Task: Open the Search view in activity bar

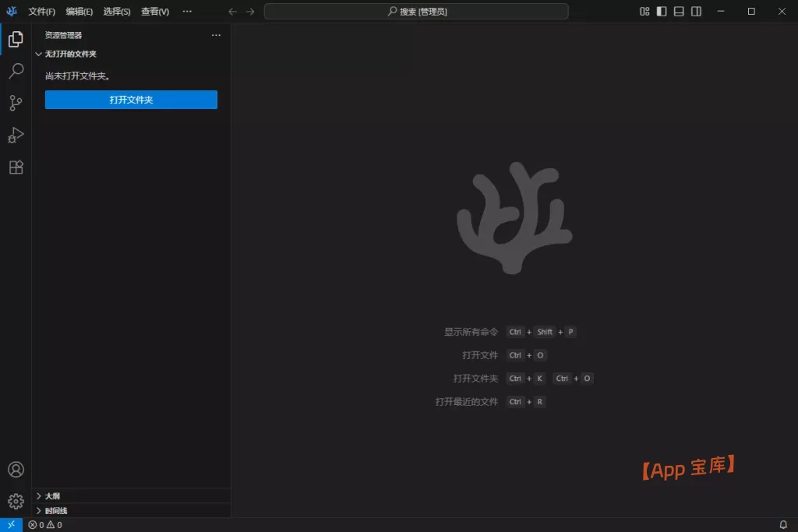Action: (16, 72)
